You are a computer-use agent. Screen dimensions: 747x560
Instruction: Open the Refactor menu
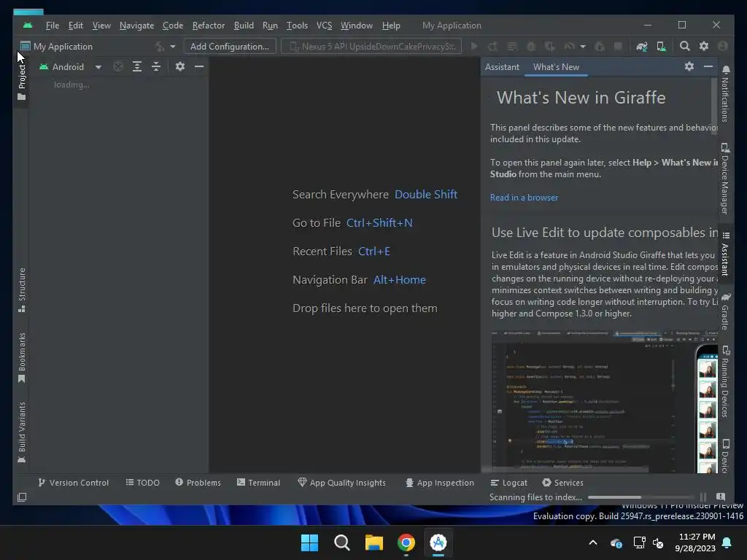208,26
